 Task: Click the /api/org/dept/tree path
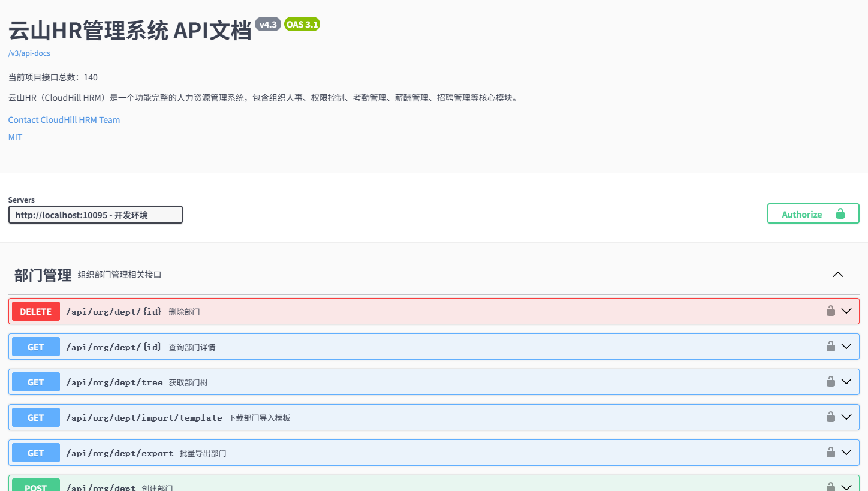click(x=114, y=382)
